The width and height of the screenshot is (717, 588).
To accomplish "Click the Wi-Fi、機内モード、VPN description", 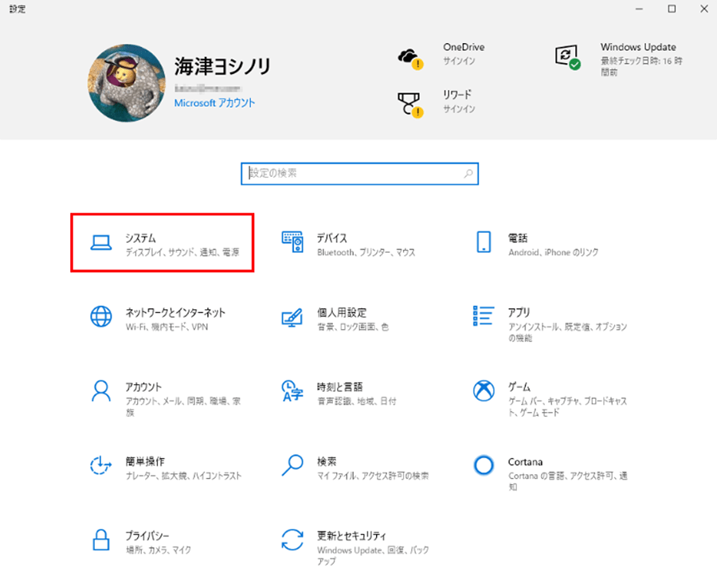I will tap(167, 327).
